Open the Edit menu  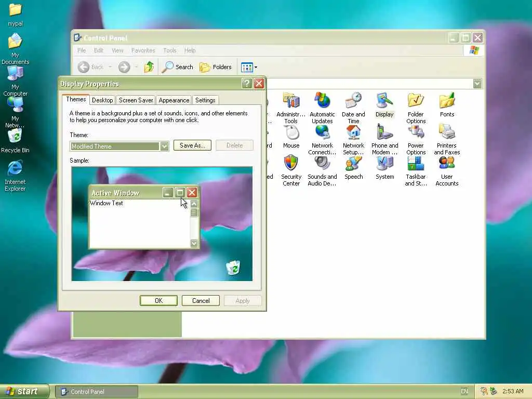coord(99,50)
